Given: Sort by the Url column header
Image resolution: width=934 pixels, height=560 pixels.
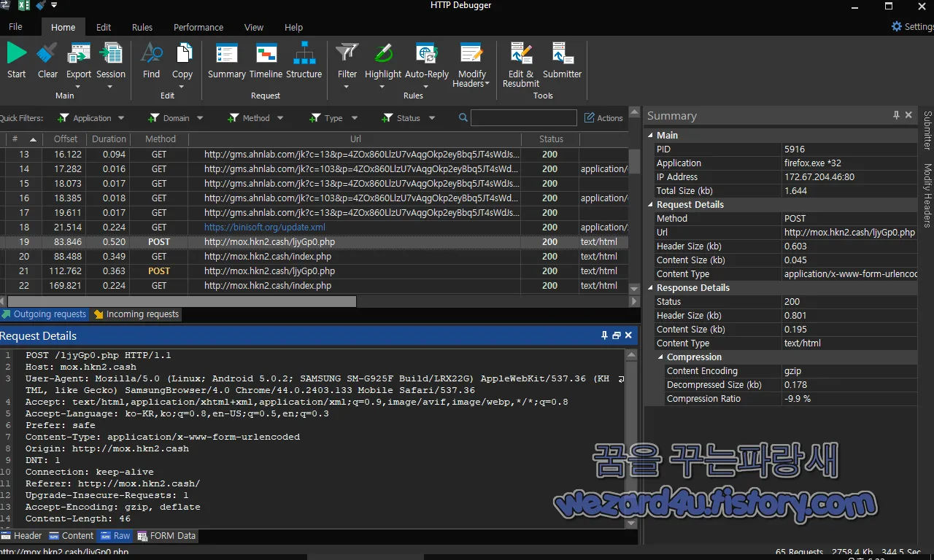Looking at the screenshot, I should click(355, 139).
